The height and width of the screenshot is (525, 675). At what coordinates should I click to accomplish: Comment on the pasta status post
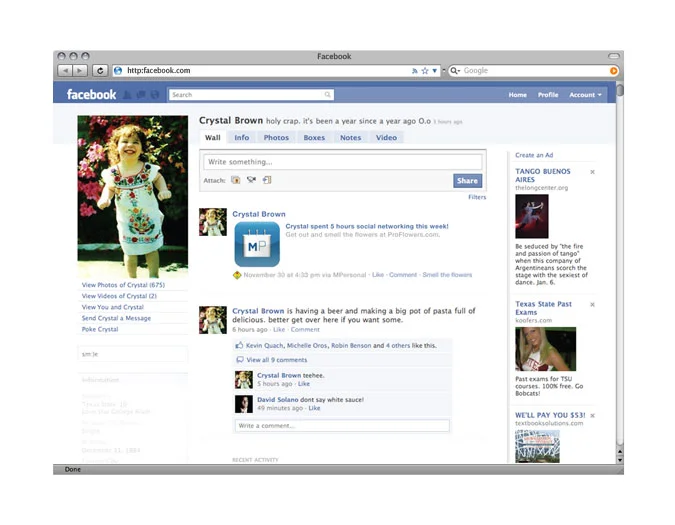pos(305,330)
